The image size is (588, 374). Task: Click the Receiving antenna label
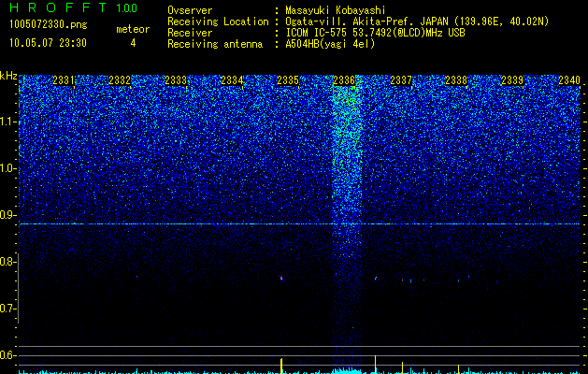pos(215,44)
